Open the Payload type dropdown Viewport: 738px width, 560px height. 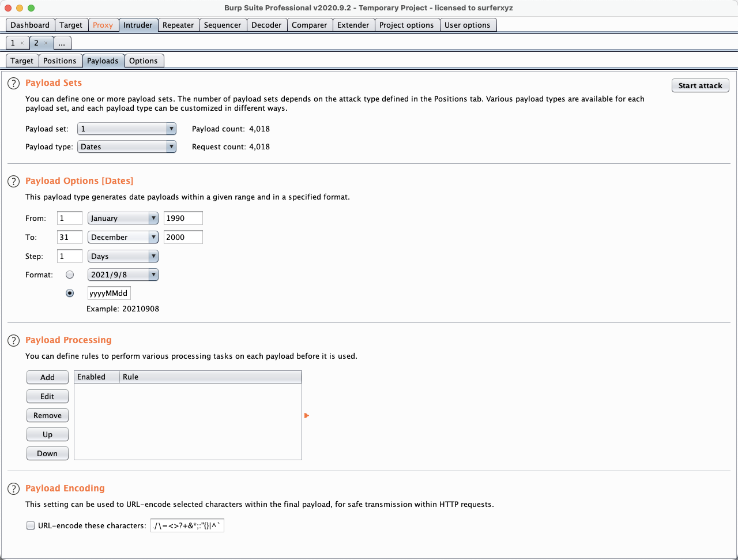[x=127, y=146]
